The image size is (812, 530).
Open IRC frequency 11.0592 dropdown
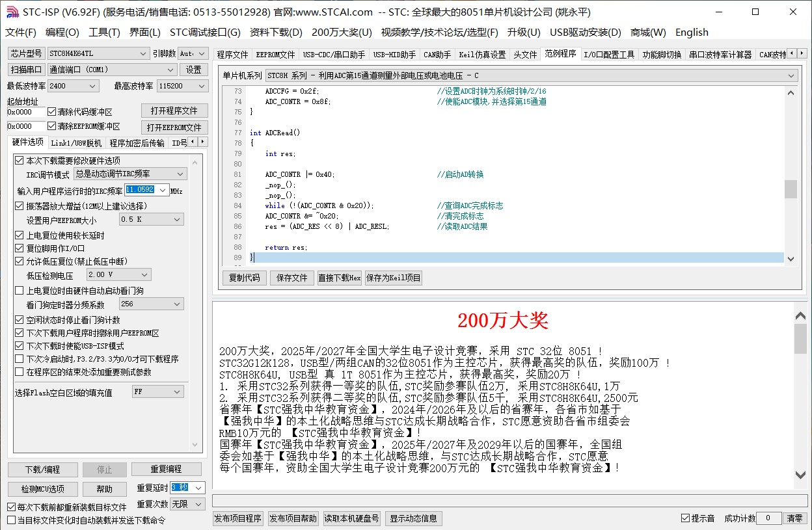(163, 190)
